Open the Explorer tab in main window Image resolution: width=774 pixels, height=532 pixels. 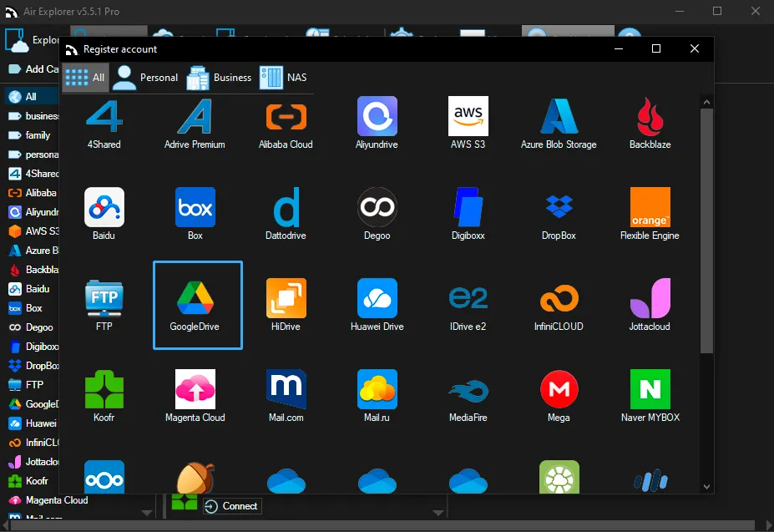coord(32,40)
